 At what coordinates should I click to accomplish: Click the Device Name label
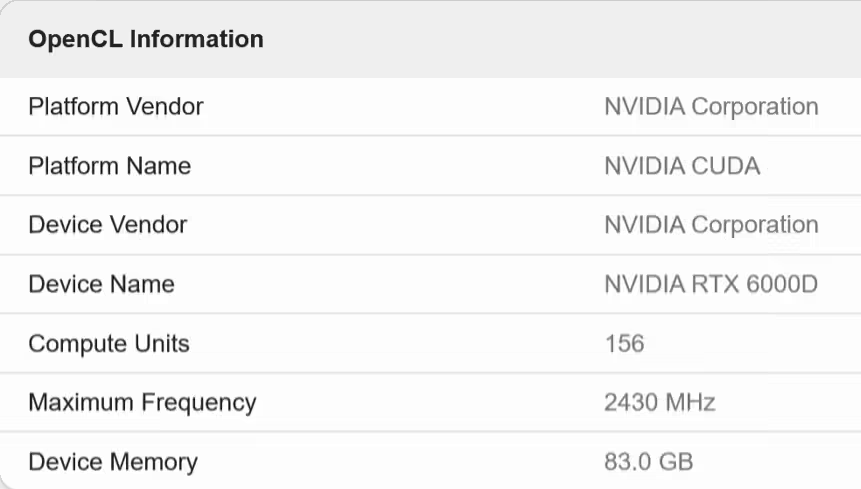pos(101,284)
